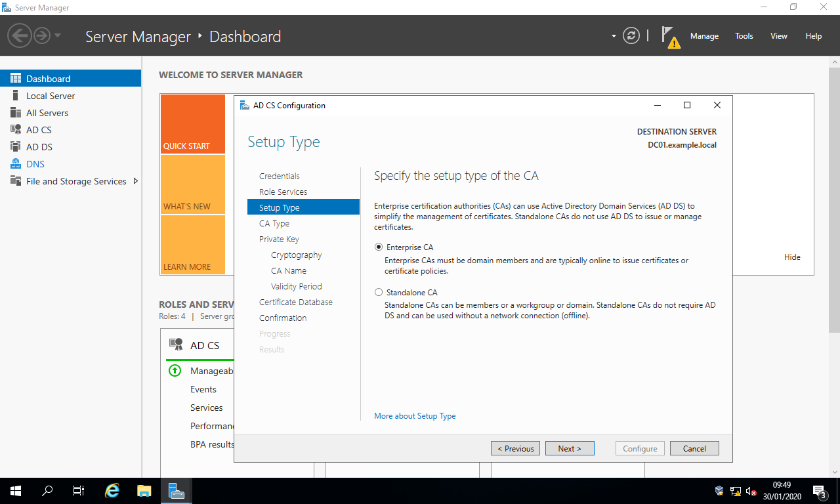
Task: Open the dropdown arrow beside Refresh icon
Action: [x=614, y=36]
